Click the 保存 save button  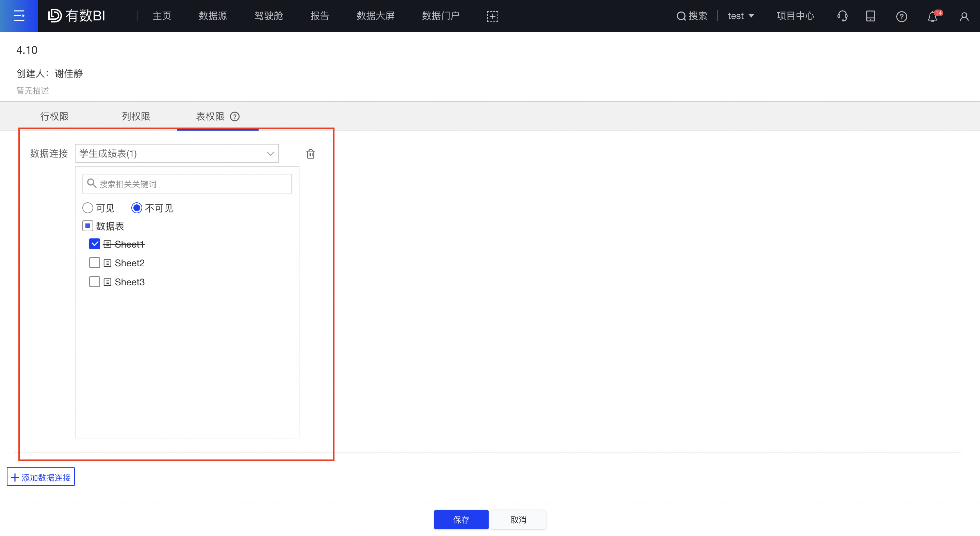tap(461, 520)
